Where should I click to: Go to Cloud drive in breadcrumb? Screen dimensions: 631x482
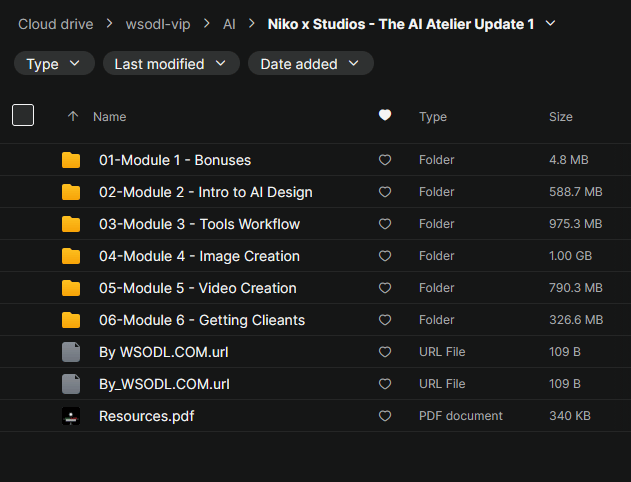click(x=55, y=23)
